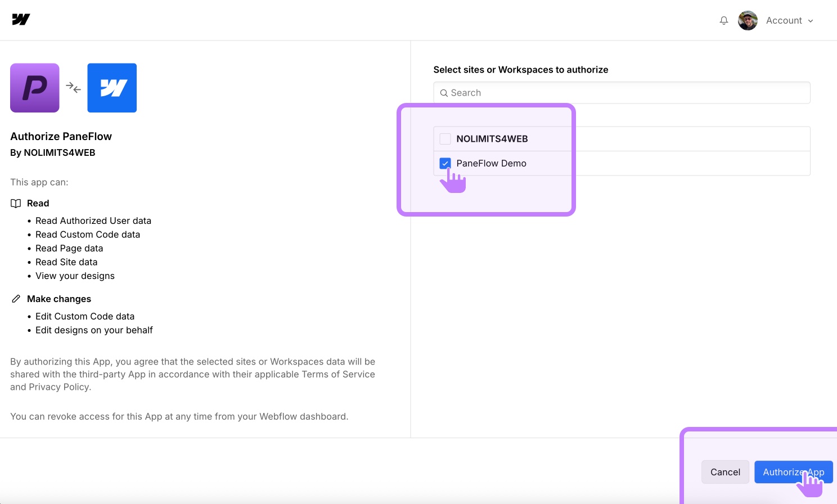Click Select sites or Workspaces heading
Image resolution: width=837 pixels, height=504 pixels.
pyautogui.click(x=521, y=70)
